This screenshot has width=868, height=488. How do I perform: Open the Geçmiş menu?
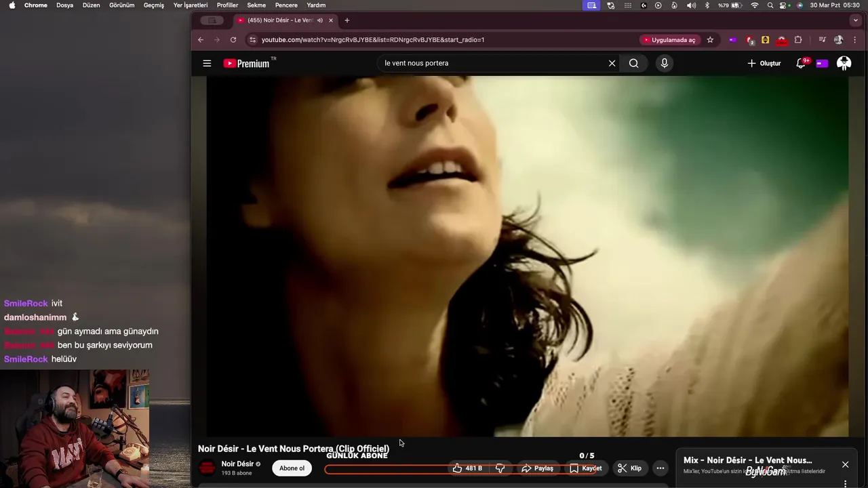[x=154, y=5]
